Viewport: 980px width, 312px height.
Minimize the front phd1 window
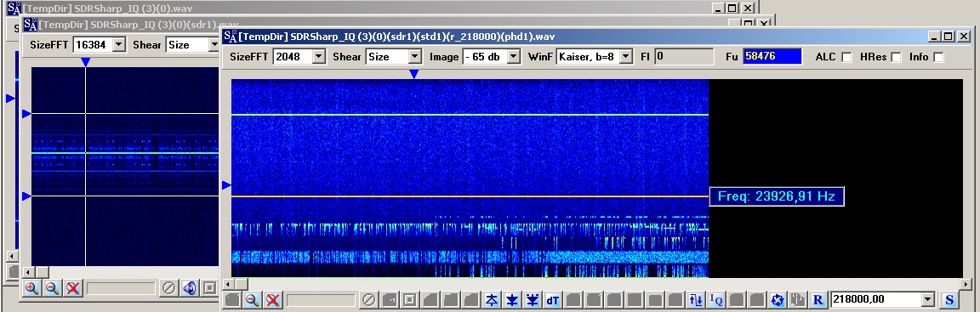pos(934,37)
